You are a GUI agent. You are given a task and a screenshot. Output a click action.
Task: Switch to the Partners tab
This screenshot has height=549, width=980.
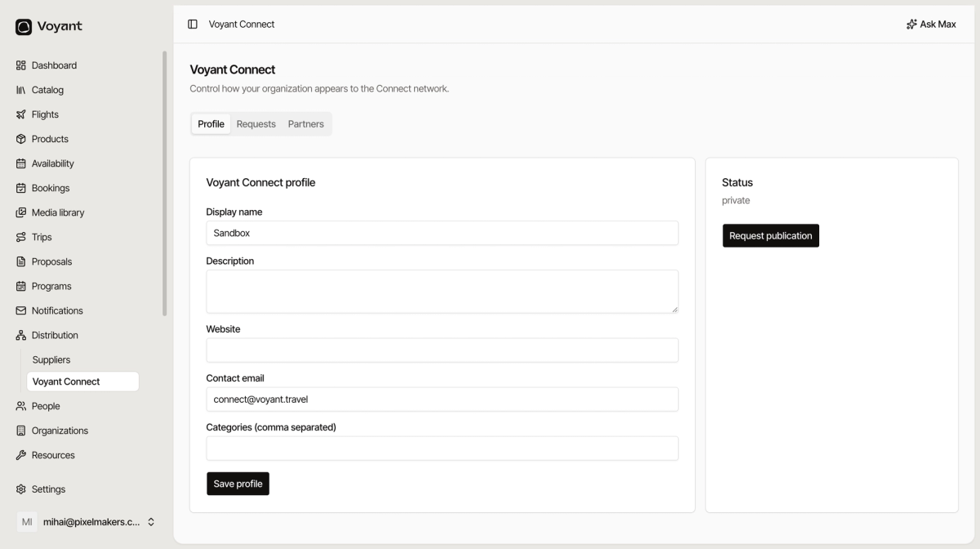(306, 124)
